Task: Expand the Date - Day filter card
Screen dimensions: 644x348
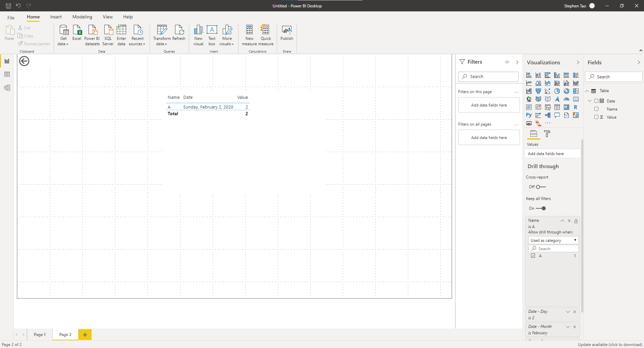Action: [x=568, y=312]
